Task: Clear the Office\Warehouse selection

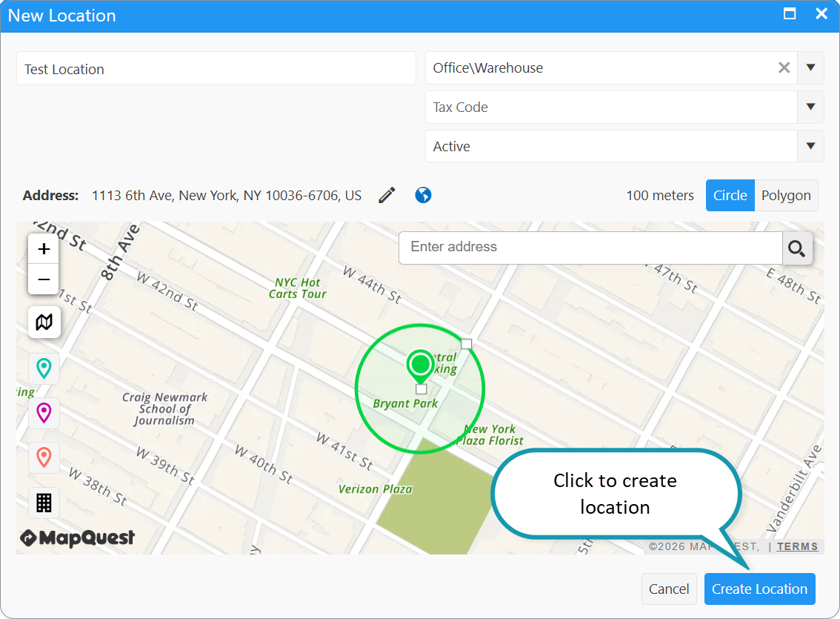Action: (784, 67)
